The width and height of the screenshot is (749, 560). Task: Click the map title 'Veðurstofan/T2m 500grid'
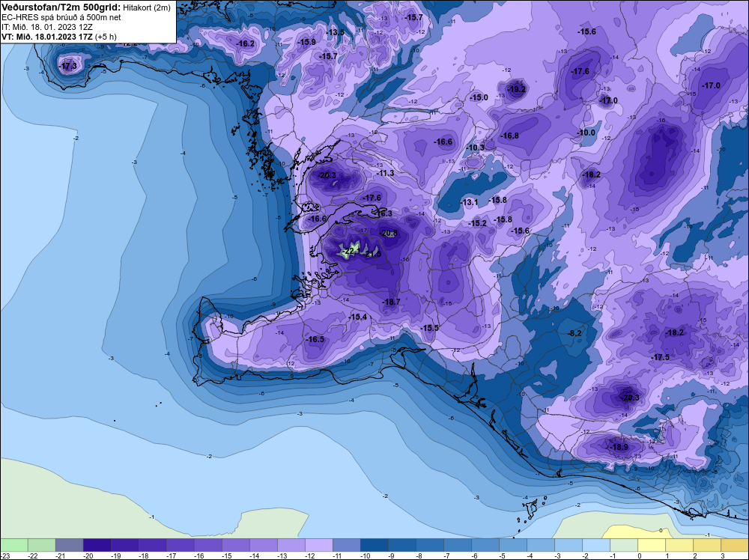coord(60,7)
